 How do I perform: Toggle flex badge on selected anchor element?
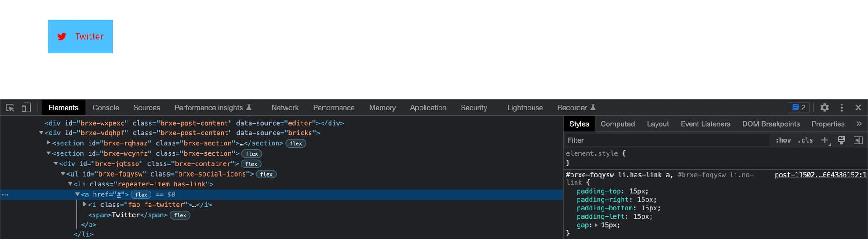click(x=141, y=195)
